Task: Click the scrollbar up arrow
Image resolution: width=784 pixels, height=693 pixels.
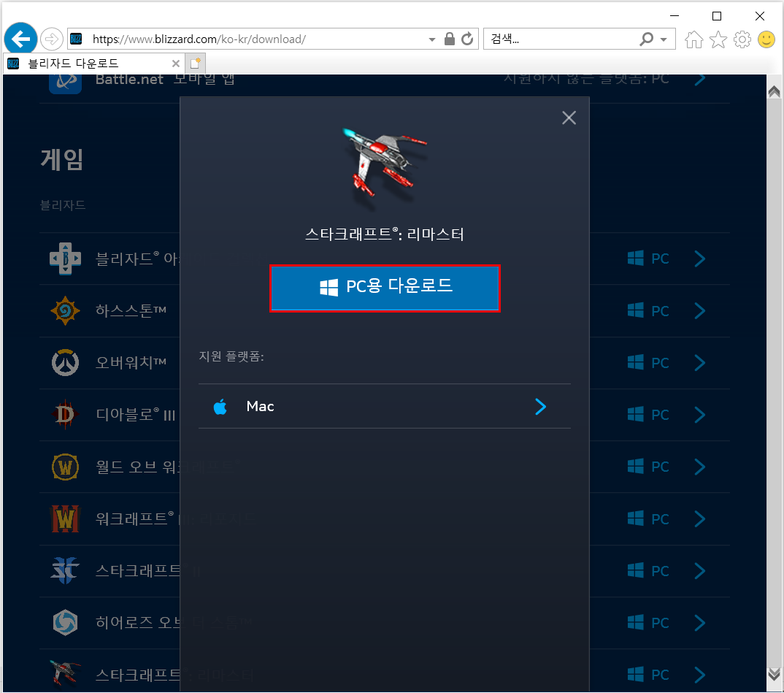Action: pos(774,91)
